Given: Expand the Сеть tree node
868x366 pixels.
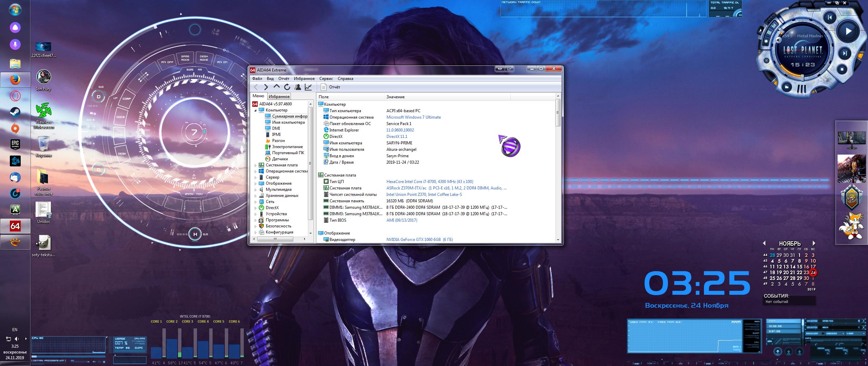Looking at the screenshot, I should 256,202.
